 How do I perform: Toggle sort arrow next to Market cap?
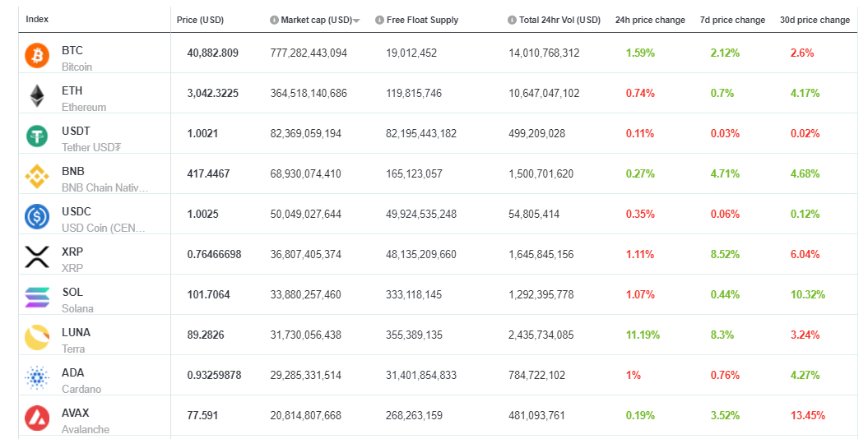(x=356, y=21)
